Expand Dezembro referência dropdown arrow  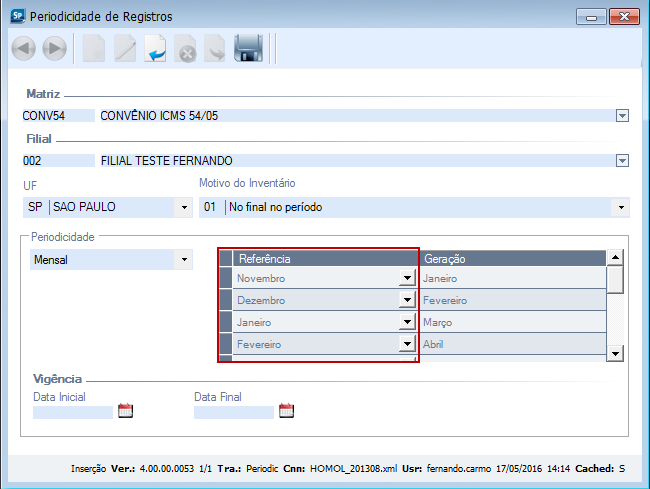click(x=407, y=300)
